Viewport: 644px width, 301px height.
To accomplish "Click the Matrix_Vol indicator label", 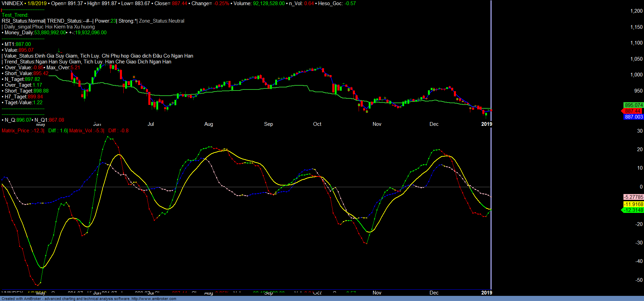I will pos(86,131).
